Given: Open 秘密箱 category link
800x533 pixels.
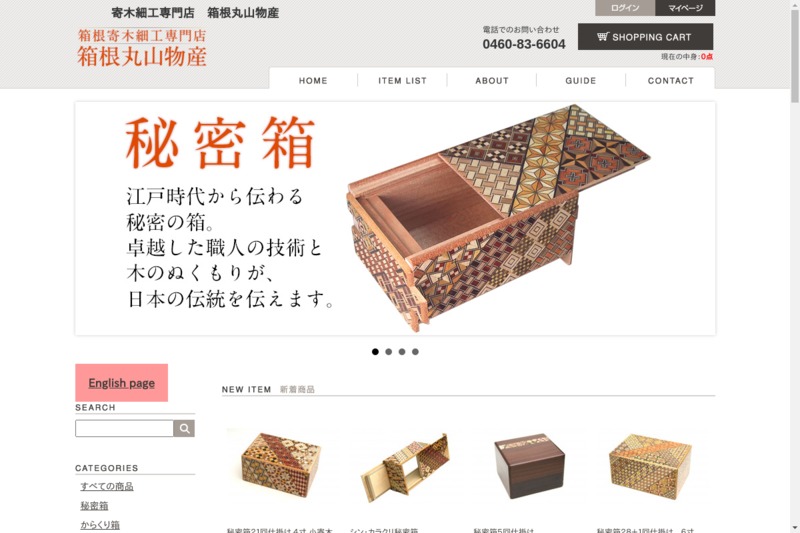Looking at the screenshot, I should coord(94,505).
